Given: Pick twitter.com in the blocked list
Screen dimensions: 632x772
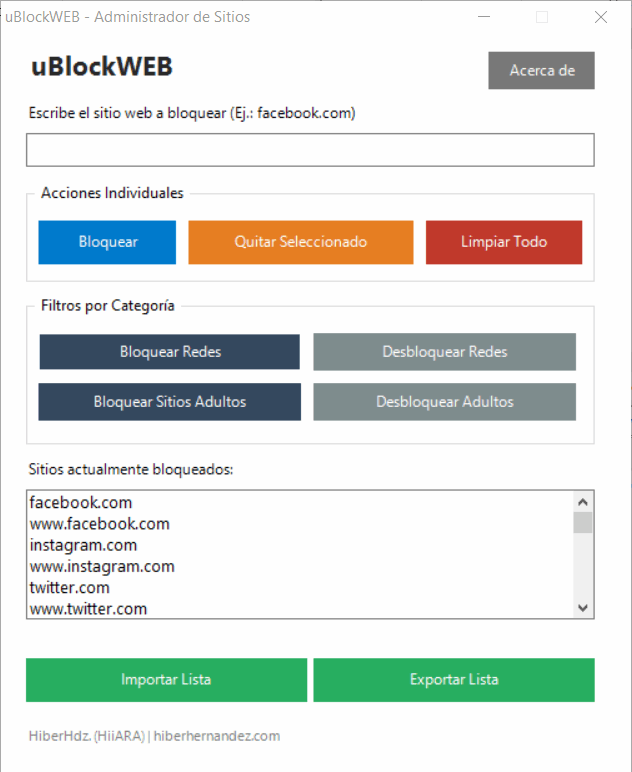Looking at the screenshot, I should coord(69,588).
